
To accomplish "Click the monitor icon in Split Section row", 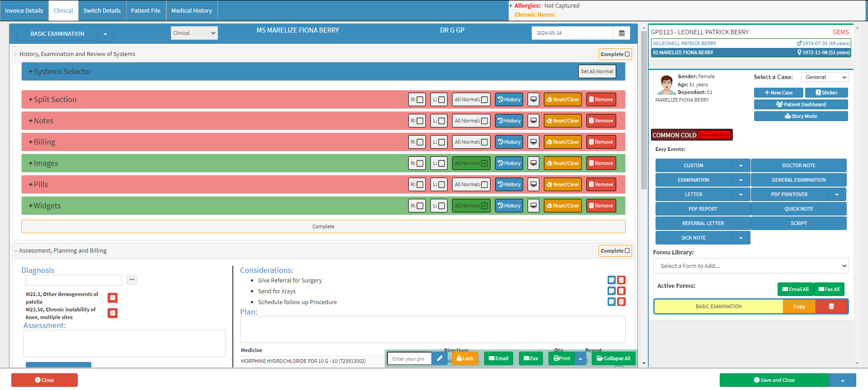I will 533,99.
